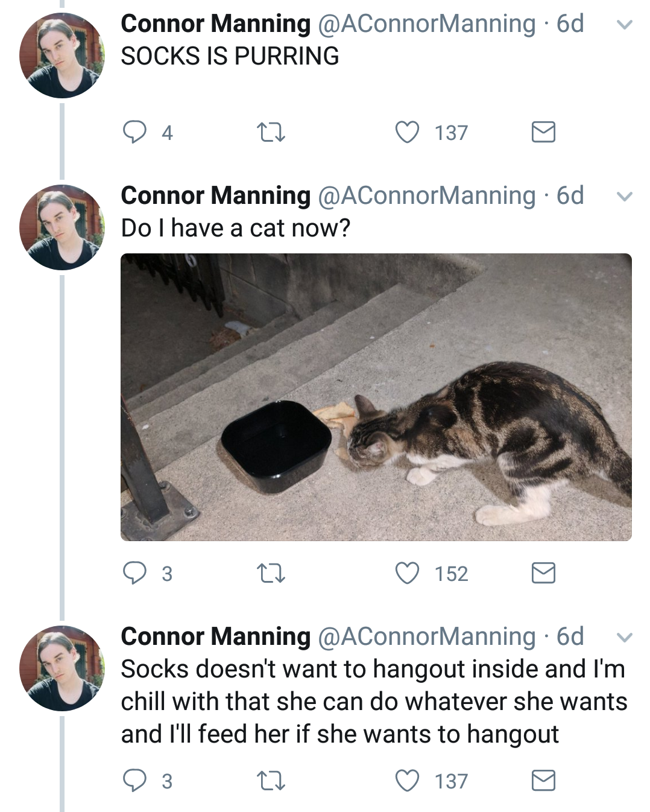Like the "SOCKS IS PURRING" tweet
Screen dimensions: 650x812
[x=407, y=132]
